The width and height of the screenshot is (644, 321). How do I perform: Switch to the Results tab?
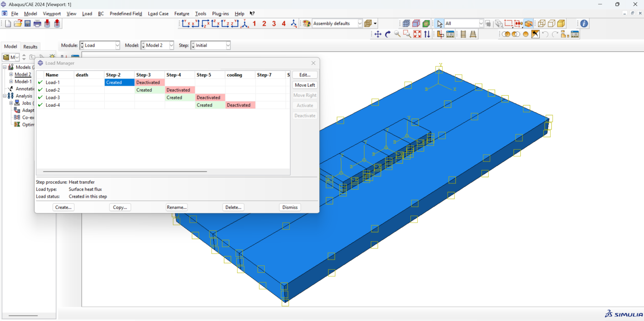30,46
